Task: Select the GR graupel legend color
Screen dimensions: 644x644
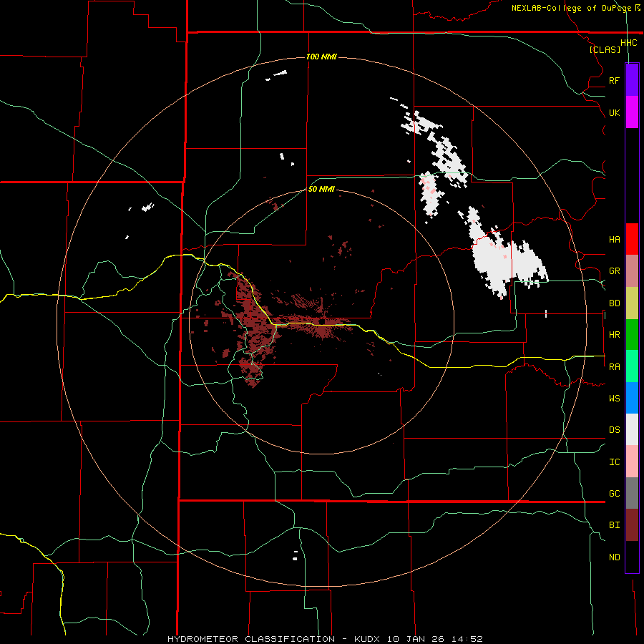Action: pos(632,271)
